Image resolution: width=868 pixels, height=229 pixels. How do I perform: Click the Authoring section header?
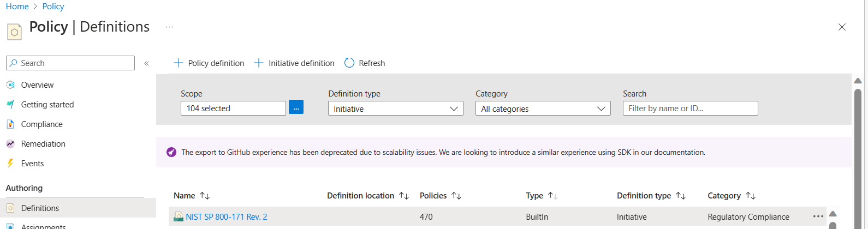24,188
